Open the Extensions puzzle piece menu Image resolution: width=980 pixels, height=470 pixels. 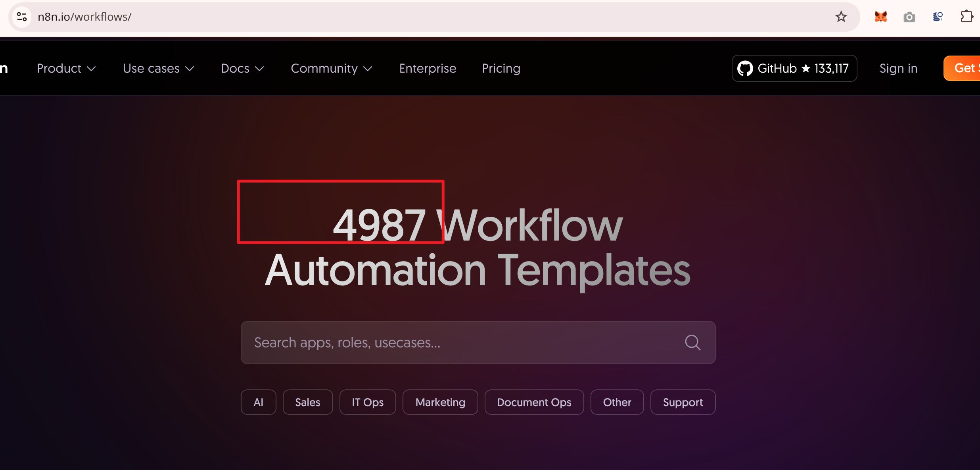tap(967, 17)
